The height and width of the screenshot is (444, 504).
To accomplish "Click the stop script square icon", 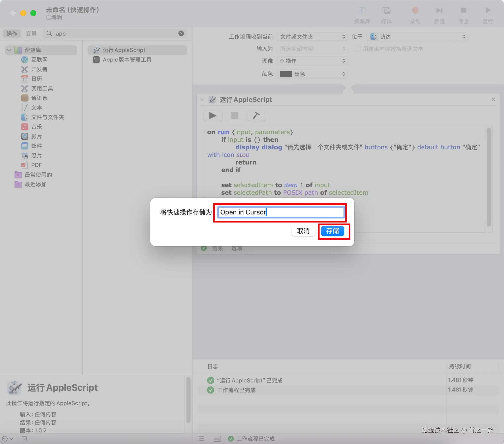I will (x=234, y=116).
